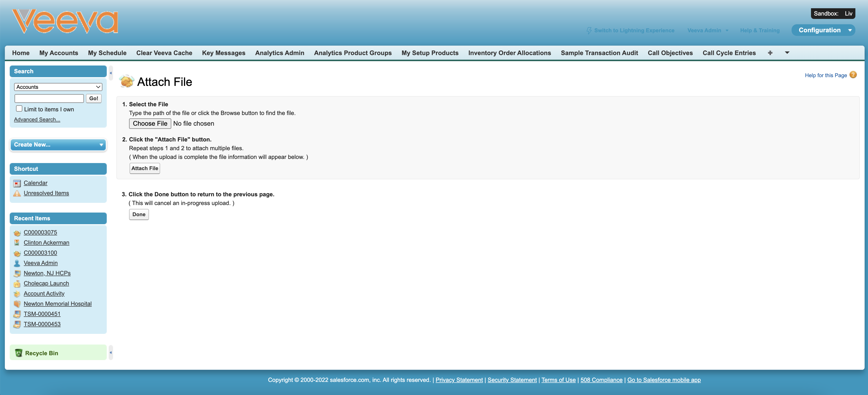Screen dimensions: 868x395
Task: Enable Limit to items I own checkbox
Action: pos(19,108)
